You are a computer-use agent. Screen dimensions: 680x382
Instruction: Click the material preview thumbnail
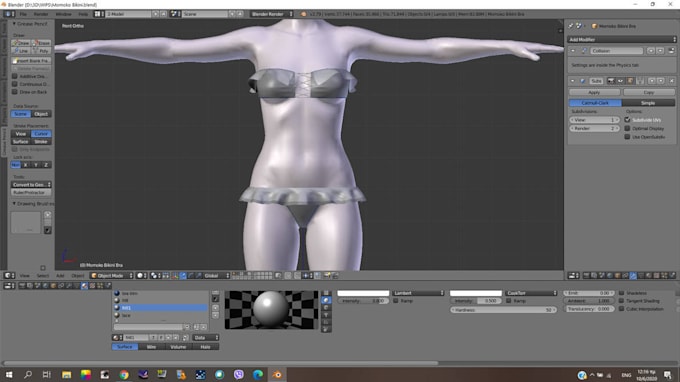tap(271, 310)
